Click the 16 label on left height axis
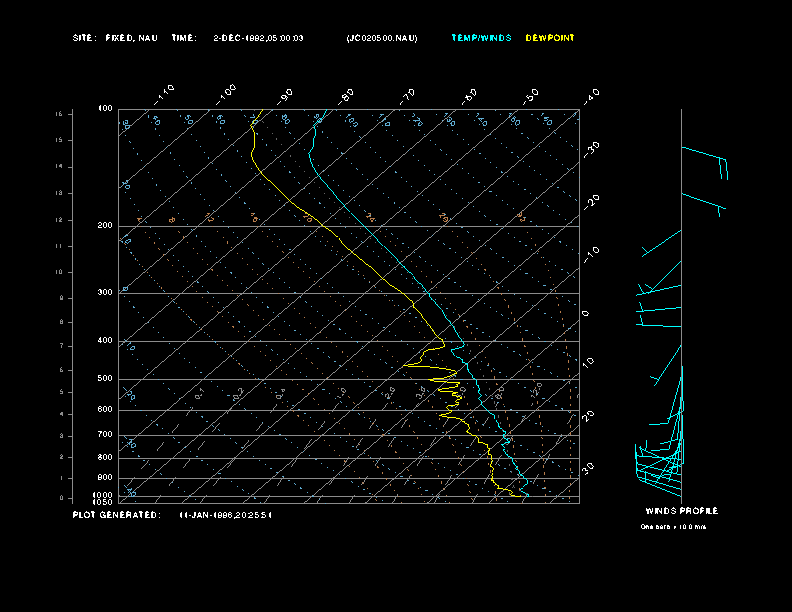This screenshot has width=792, height=612. click(x=60, y=114)
